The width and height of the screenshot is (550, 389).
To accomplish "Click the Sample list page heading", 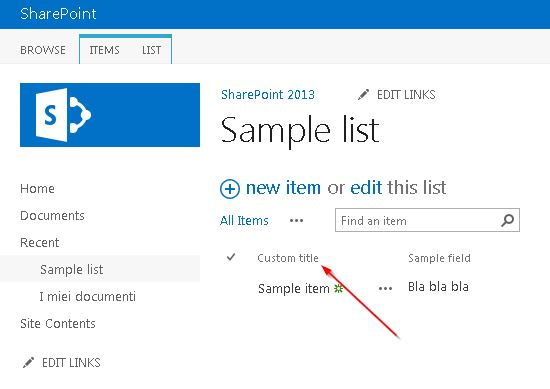I will pos(300,131).
